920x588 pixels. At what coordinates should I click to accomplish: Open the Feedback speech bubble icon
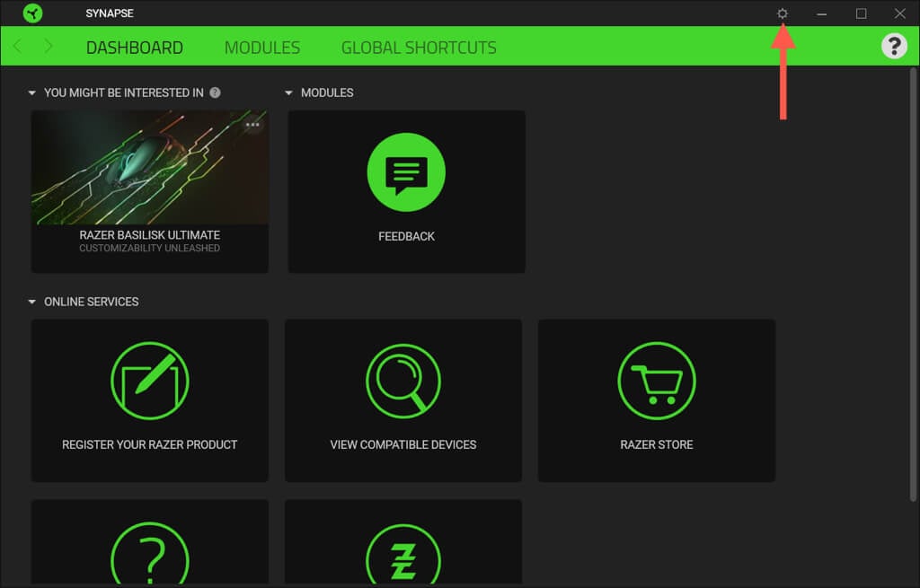point(406,171)
